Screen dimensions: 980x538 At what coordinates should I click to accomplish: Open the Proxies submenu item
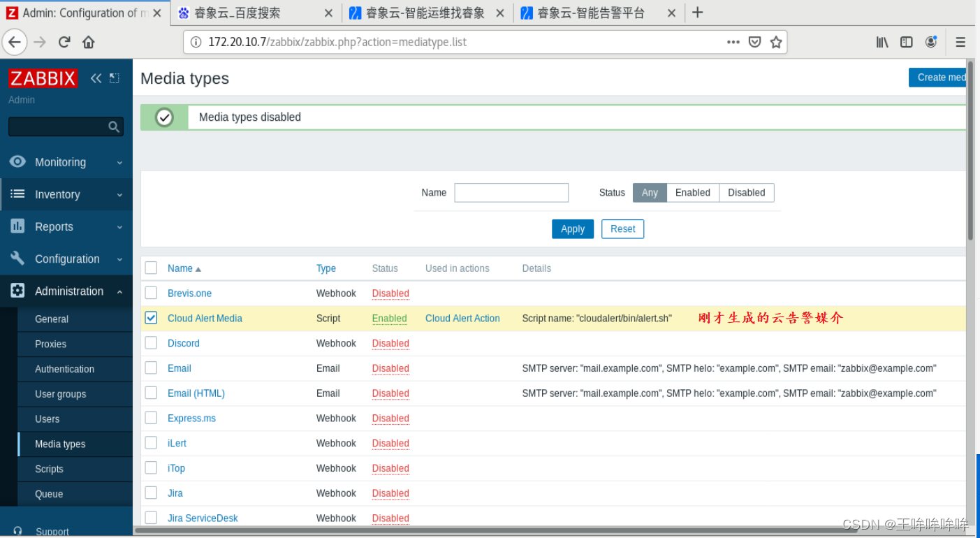point(51,344)
